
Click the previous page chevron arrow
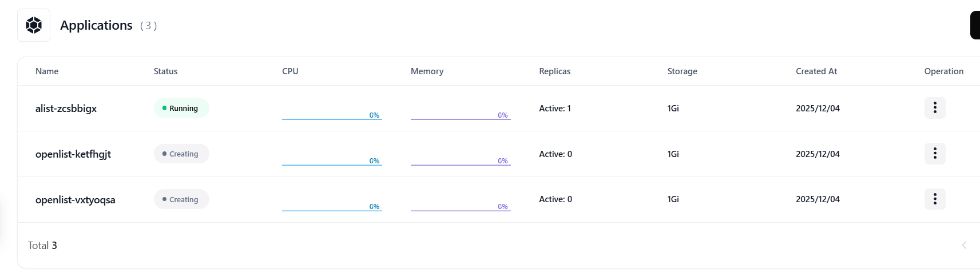click(964, 246)
